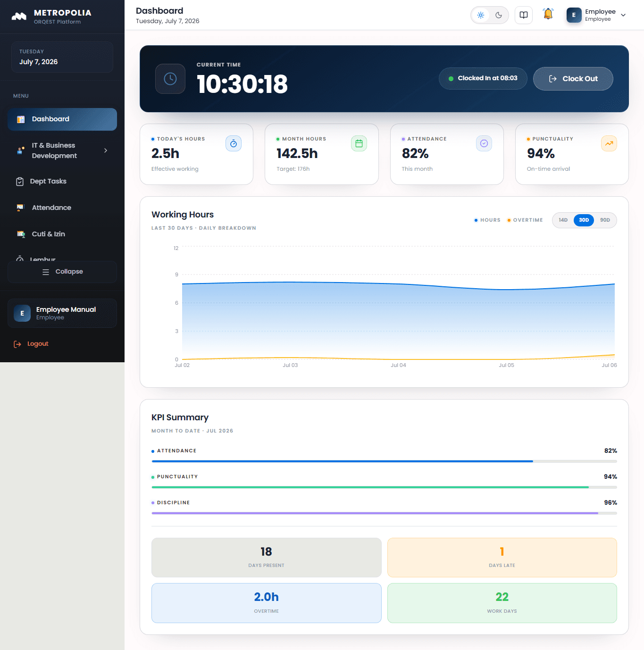The height and width of the screenshot is (650, 644).
Task: Click the Punctuality progress bar
Action: 384,487
